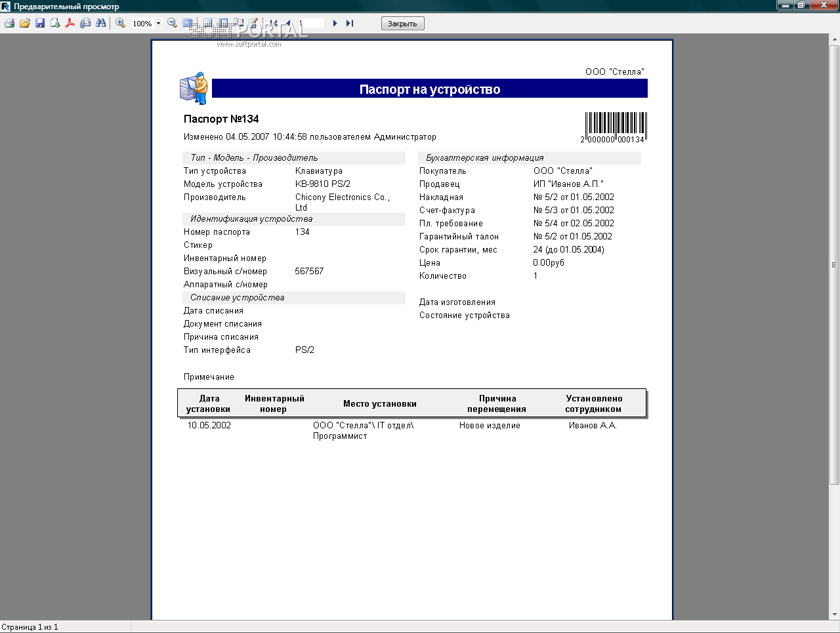Click the Причина перемещения column header
The height and width of the screenshot is (633, 840).
click(497, 403)
